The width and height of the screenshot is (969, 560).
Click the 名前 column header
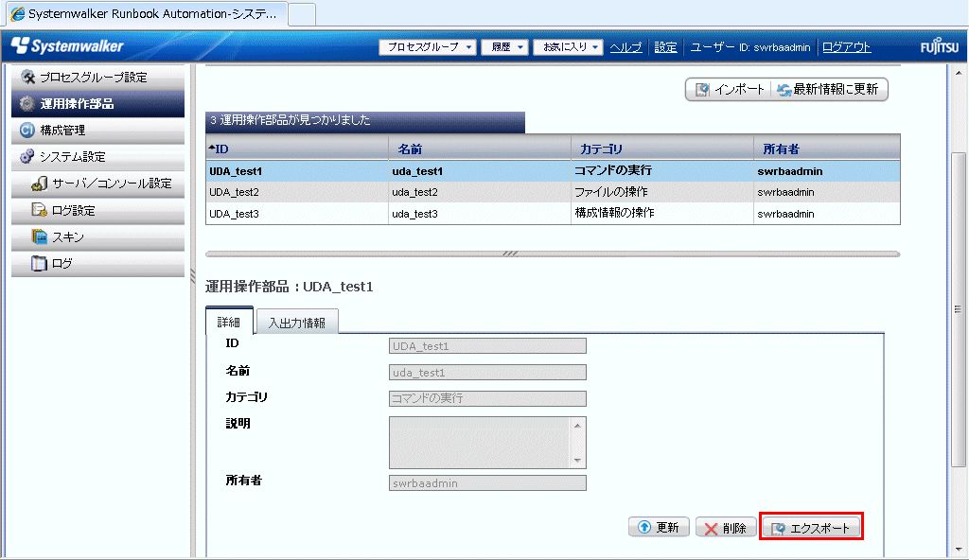click(x=480, y=149)
